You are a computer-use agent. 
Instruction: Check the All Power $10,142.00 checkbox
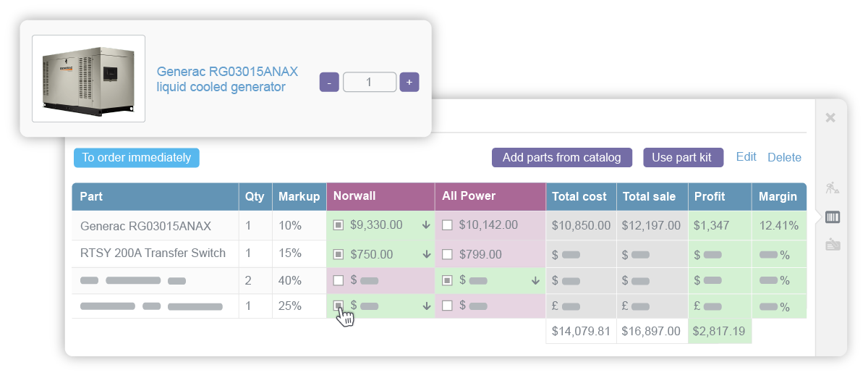[x=447, y=225]
